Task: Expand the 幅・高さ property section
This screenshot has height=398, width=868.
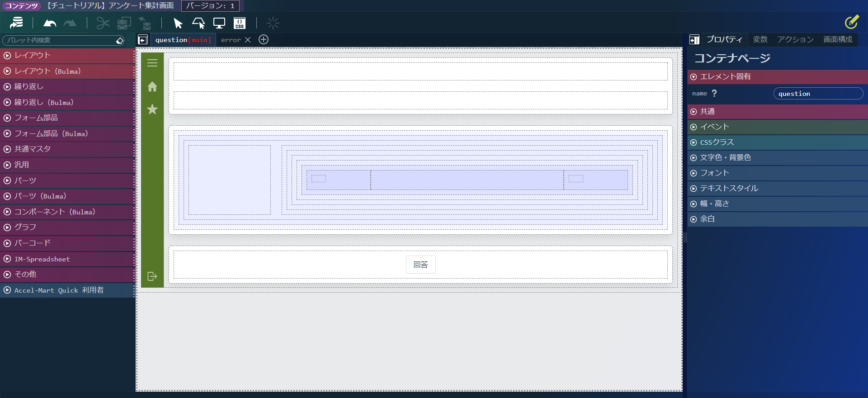Action: 778,204
